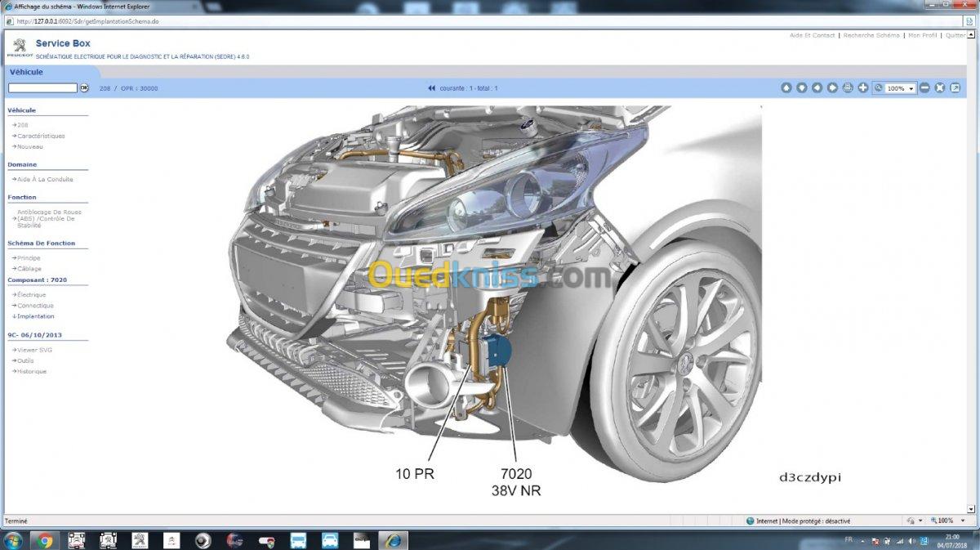The height and width of the screenshot is (550, 980).
Task: Click the FR language indicator in the system tray
Action: (x=849, y=539)
